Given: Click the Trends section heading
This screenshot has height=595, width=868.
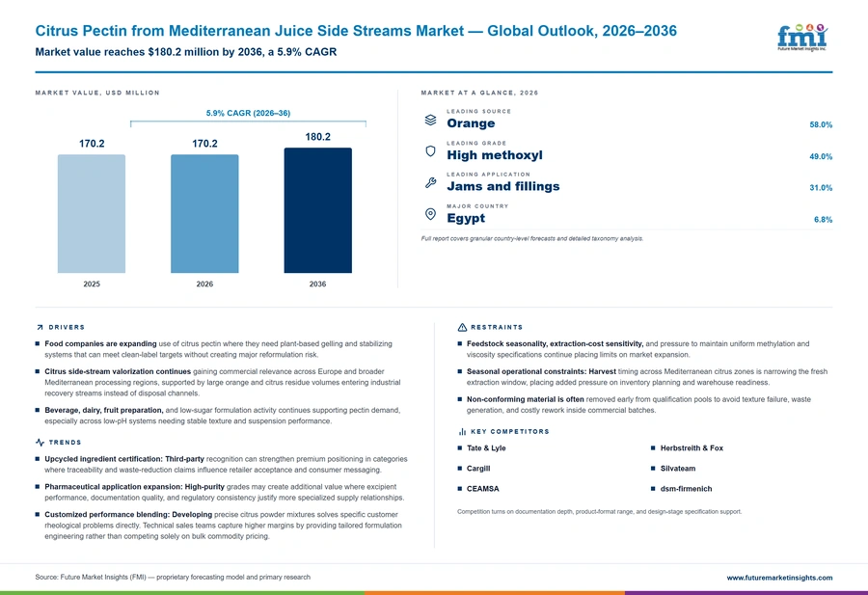Looking at the screenshot, I should (x=65, y=443).
